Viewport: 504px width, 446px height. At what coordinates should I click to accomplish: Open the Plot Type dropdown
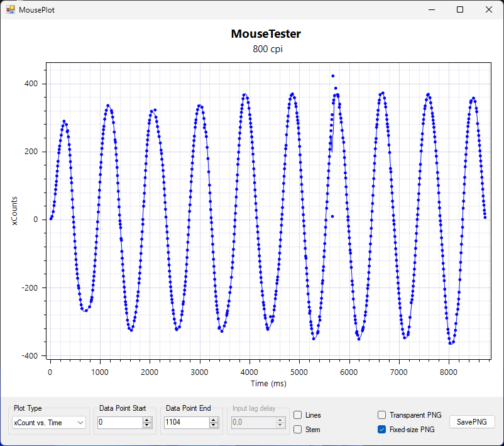click(49, 423)
